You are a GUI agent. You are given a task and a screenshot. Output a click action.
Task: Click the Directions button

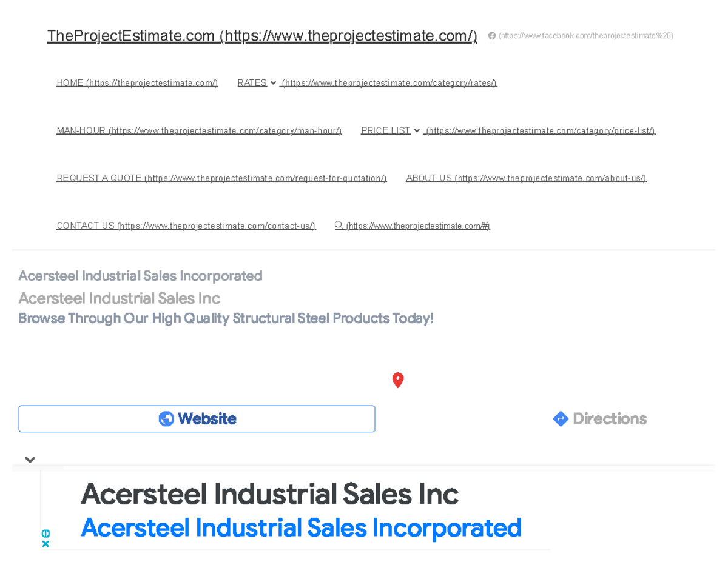coord(599,418)
